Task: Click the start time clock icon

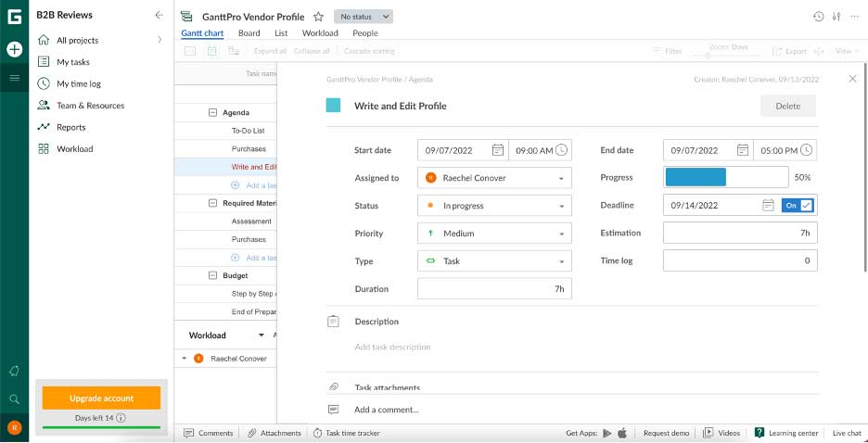Action: [561, 150]
